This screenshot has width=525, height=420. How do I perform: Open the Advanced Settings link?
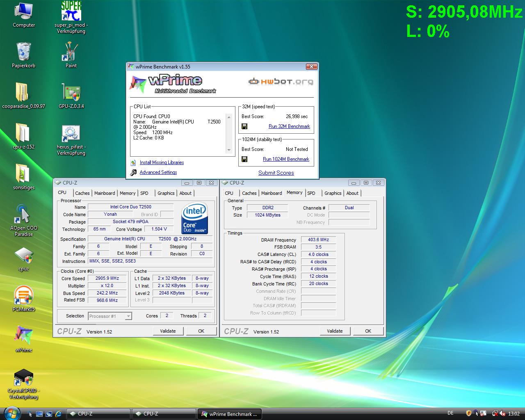158,172
